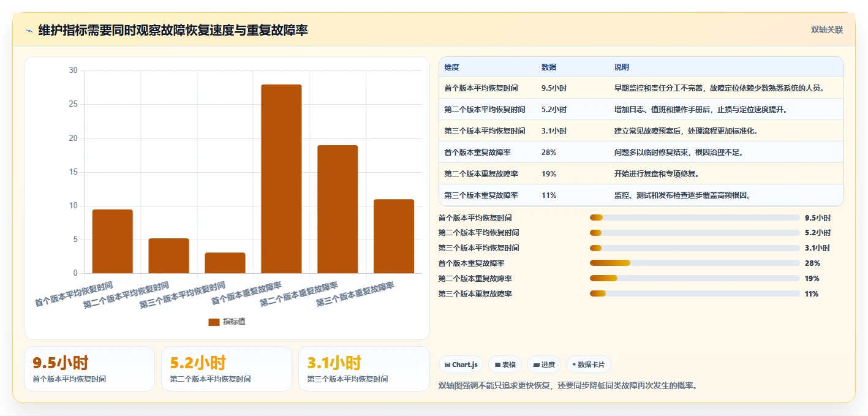The image size is (868, 416).
Task: Click the 首个版本重复故障率 chart bar at 28
Action: click(282, 179)
